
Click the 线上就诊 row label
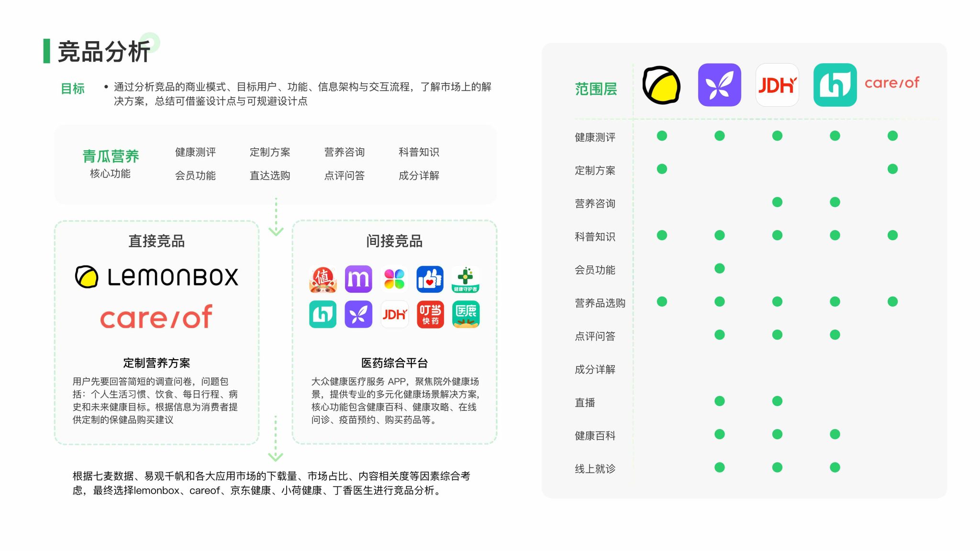pos(595,469)
